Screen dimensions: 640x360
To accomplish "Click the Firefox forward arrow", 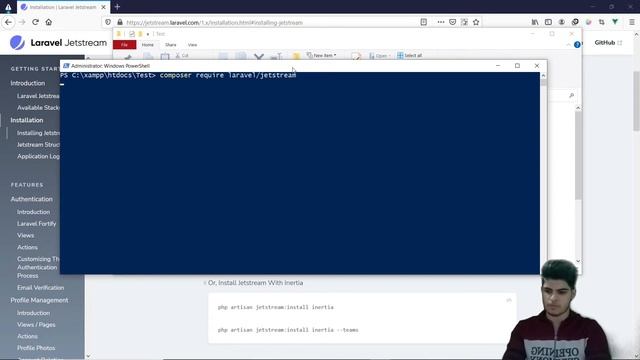I will [x=22, y=22].
